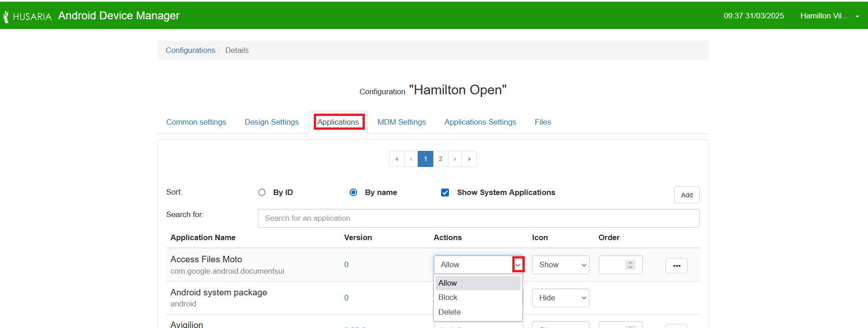Focus the Search for an application field
Screen dimensions: 868x328
(479, 218)
